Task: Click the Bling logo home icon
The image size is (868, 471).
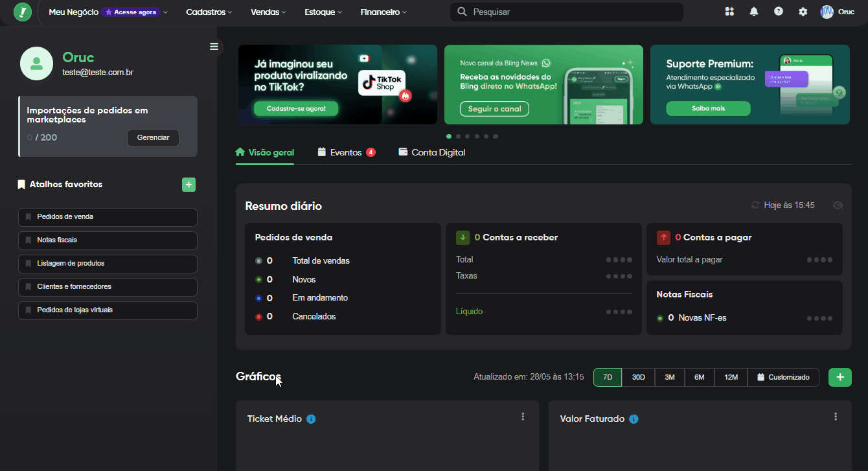Action: click(23, 12)
